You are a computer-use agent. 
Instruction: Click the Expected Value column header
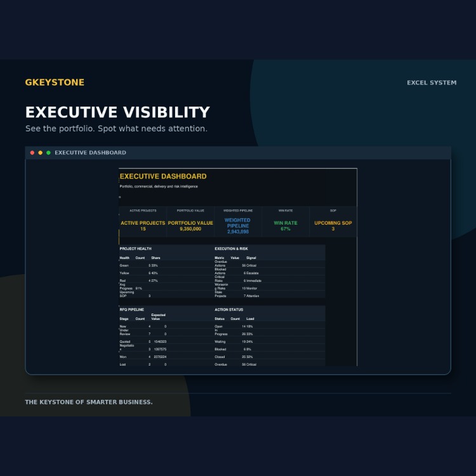coord(158,317)
